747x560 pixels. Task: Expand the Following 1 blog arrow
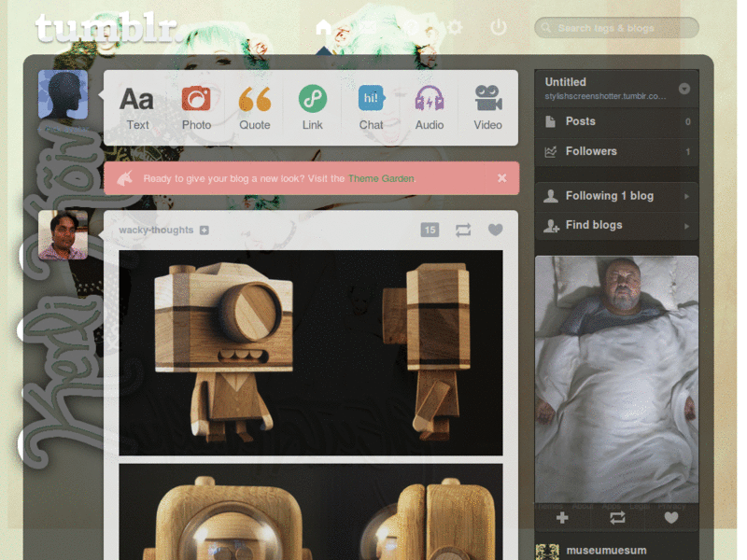point(686,196)
